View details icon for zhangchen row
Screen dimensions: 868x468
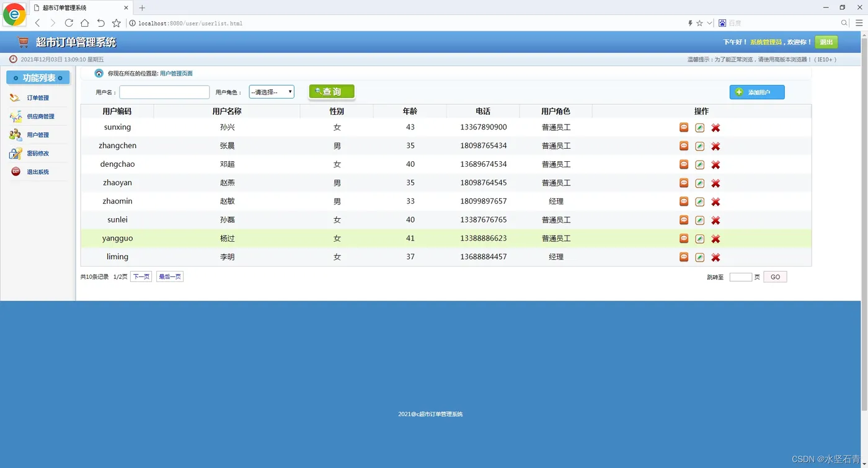point(684,146)
